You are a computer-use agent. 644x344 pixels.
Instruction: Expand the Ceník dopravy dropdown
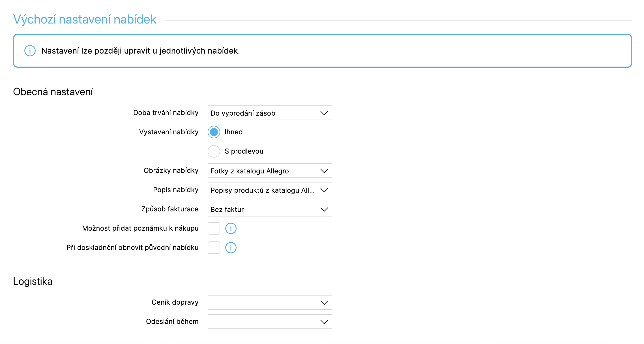click(x=269, y=302)
